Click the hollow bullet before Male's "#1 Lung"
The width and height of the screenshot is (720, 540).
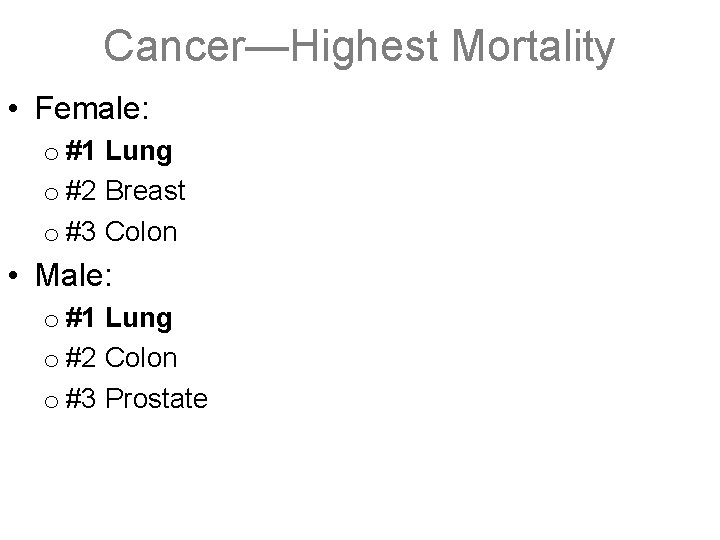click(x=49, y=320)
